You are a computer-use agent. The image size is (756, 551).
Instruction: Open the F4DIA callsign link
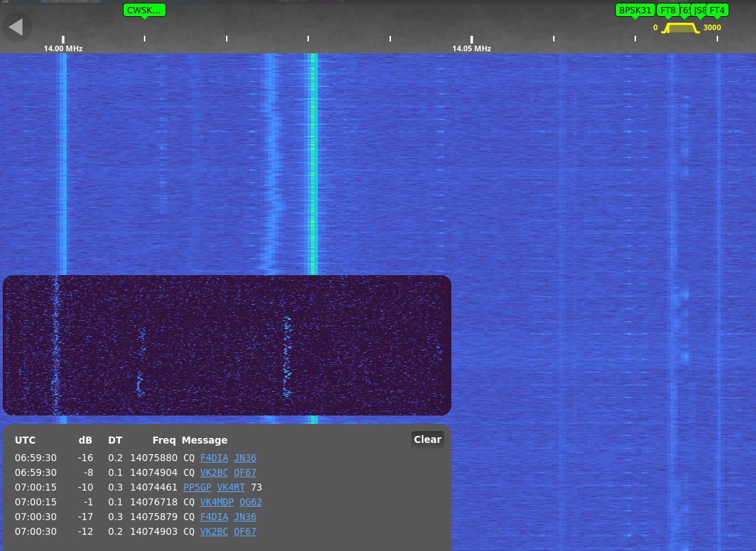point(213,458)
